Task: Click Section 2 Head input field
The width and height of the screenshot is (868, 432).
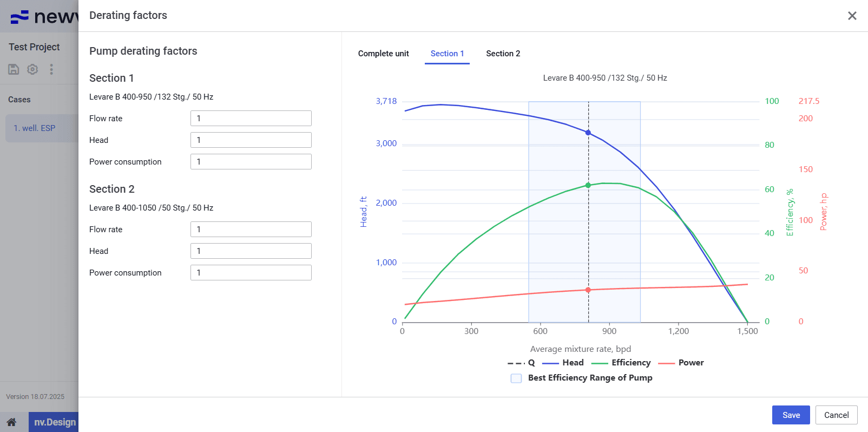Action: pyautogui.click(x=251, y=251)
